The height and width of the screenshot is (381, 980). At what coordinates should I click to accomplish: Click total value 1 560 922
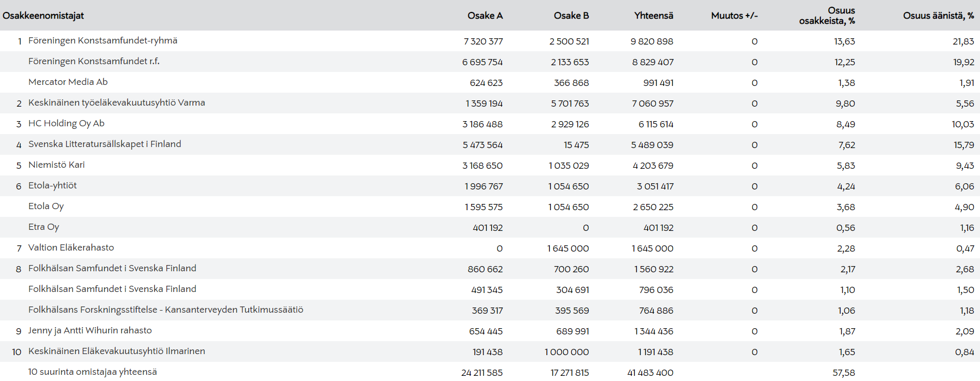click(654, 269)
